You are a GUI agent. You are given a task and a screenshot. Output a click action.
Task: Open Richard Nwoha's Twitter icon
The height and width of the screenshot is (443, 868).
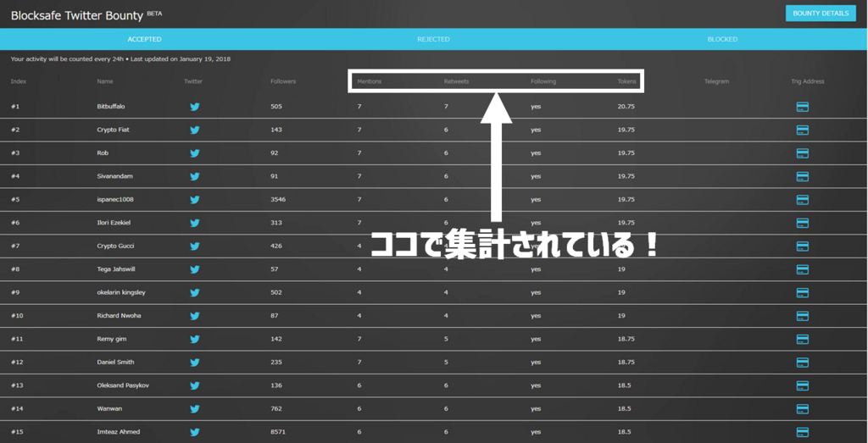195,316
